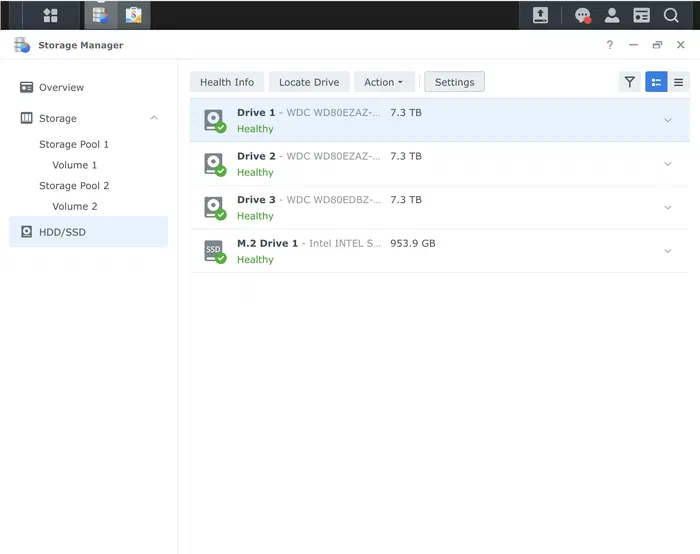The width and height of the screenshot is (700, 554).
Task: Switch to Storage Manager taskbar icon
Action: point(101,15)
